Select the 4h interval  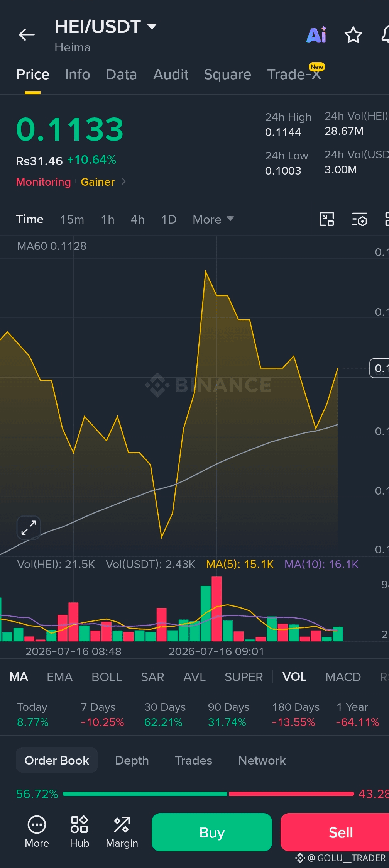tap(137, 219)
